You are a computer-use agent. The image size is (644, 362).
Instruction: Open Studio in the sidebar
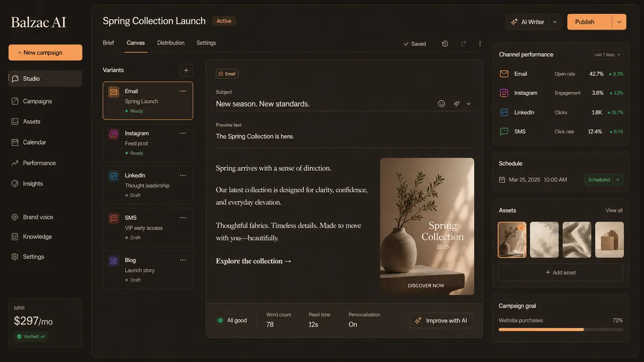[x=45, y=78]
